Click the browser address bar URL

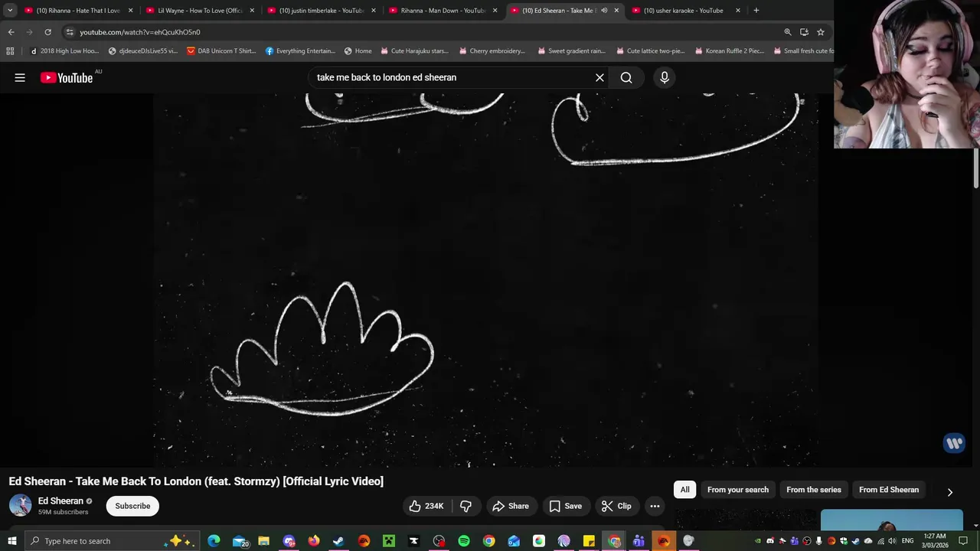140,32
